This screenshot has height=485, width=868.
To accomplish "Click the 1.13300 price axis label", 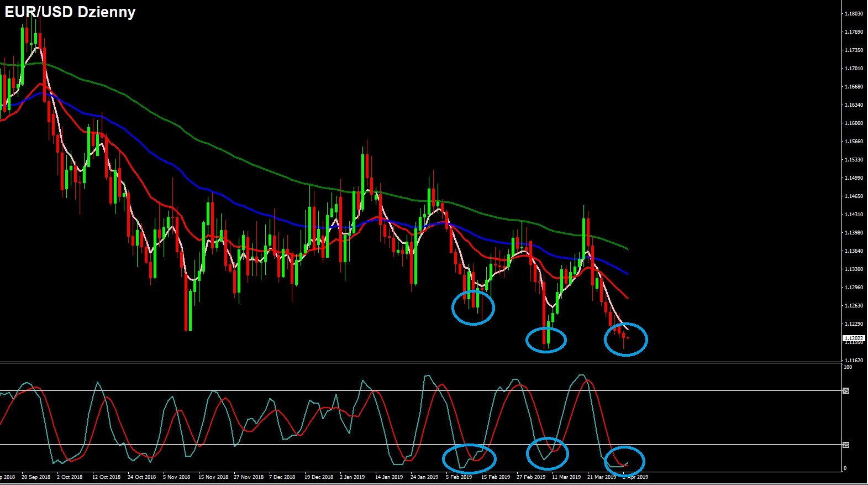I will pos(854,269).
